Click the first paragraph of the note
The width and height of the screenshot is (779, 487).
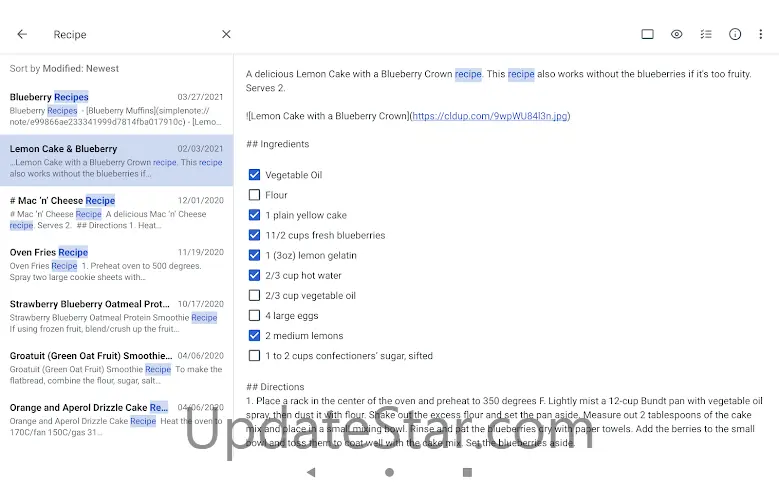(x=498, y=81)
